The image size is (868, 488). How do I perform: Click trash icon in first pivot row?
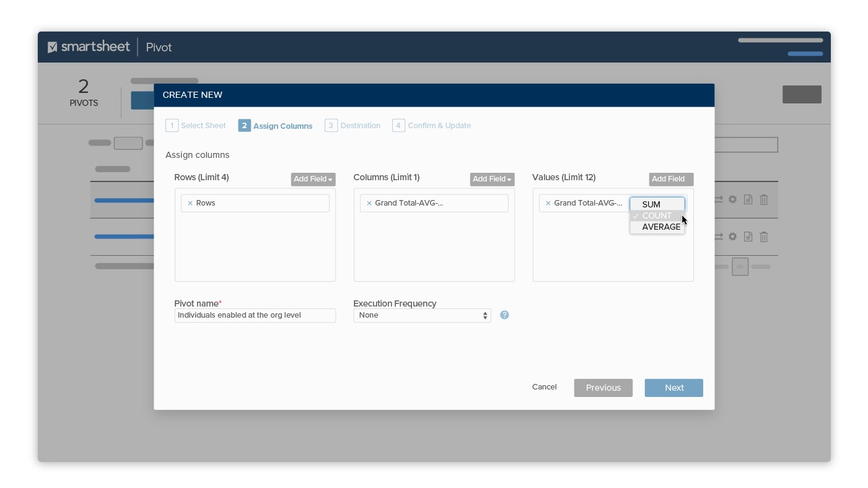pos(763,199)
